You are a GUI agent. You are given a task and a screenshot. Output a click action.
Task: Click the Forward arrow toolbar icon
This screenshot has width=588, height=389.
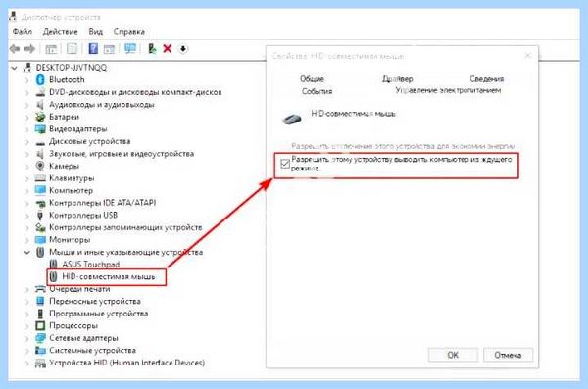(29, 48)
